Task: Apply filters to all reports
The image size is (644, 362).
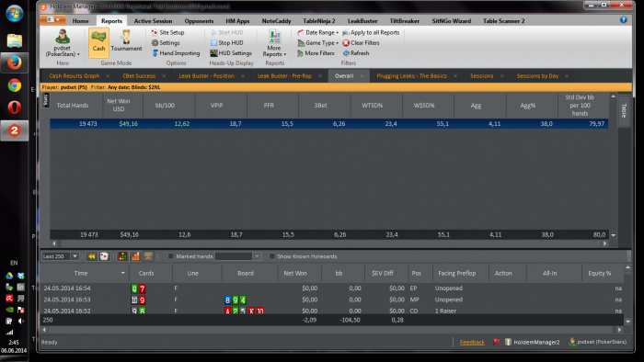Action: [x=371, y=32]
